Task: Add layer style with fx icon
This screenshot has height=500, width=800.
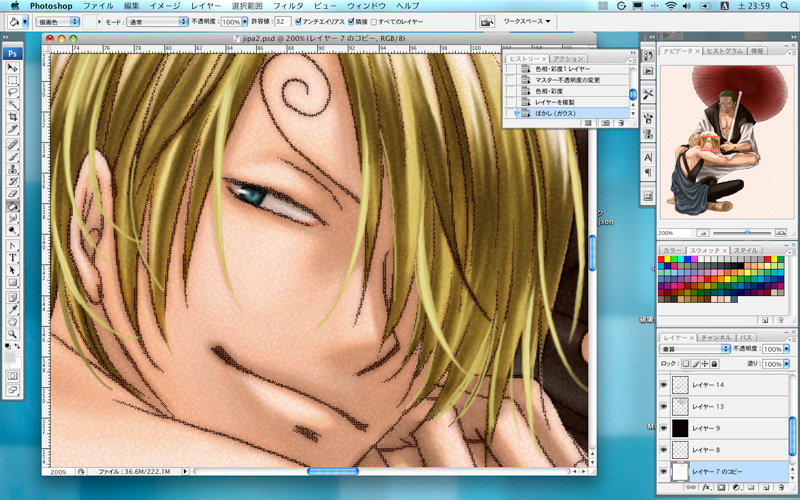Action: (x=706, y=488)
